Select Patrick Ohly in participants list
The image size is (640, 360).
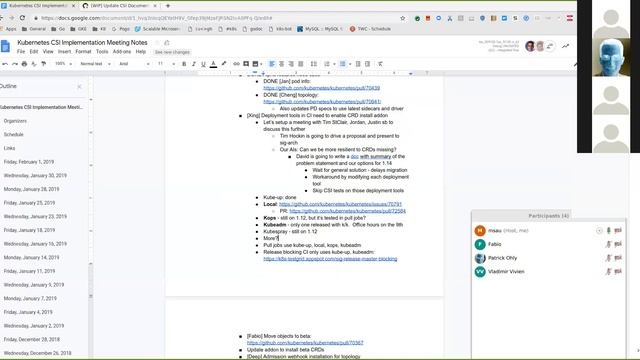tap(502, 258)
